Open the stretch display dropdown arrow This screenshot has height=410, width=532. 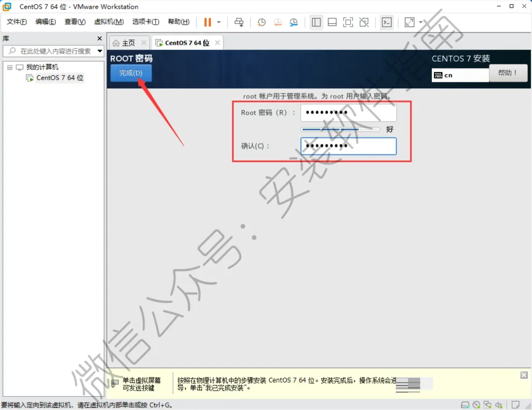click(421, 22)
